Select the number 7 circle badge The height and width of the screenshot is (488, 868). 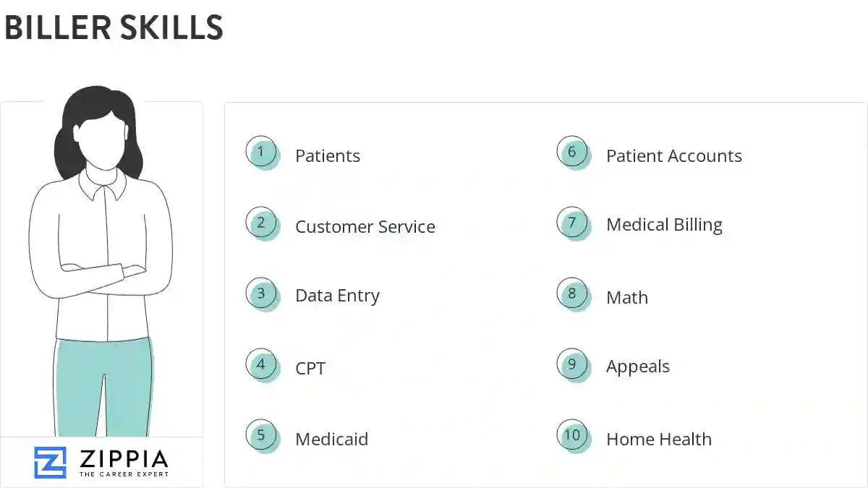point(572,223)
